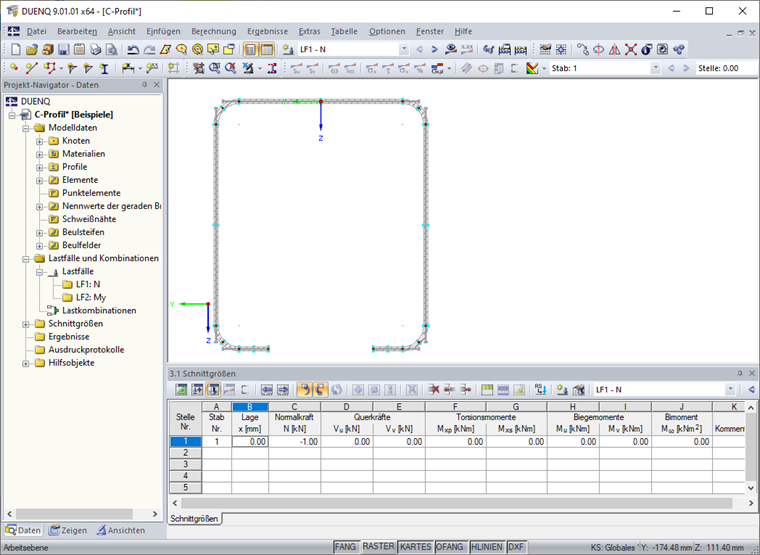Expand the Knoten tree node
The image size is (760, 555).
click(40, 141)
